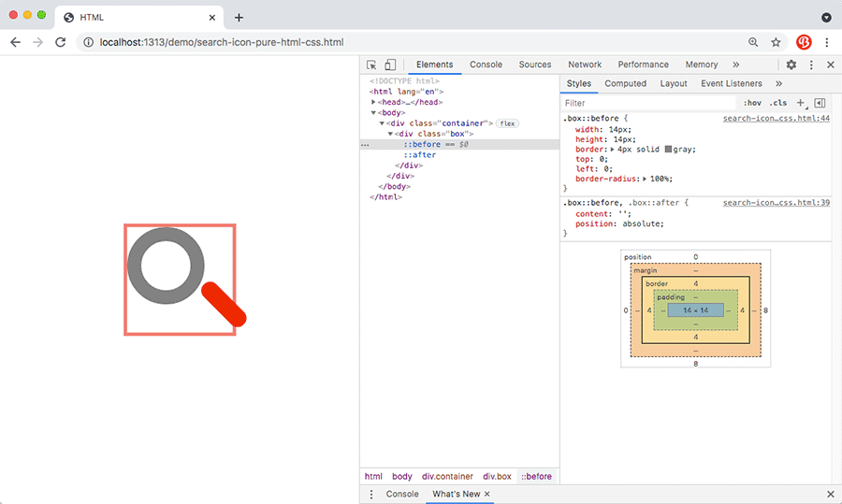Select the Event Listeners sub-tab
Screen dimensions: 842x504
click(731, 84)
